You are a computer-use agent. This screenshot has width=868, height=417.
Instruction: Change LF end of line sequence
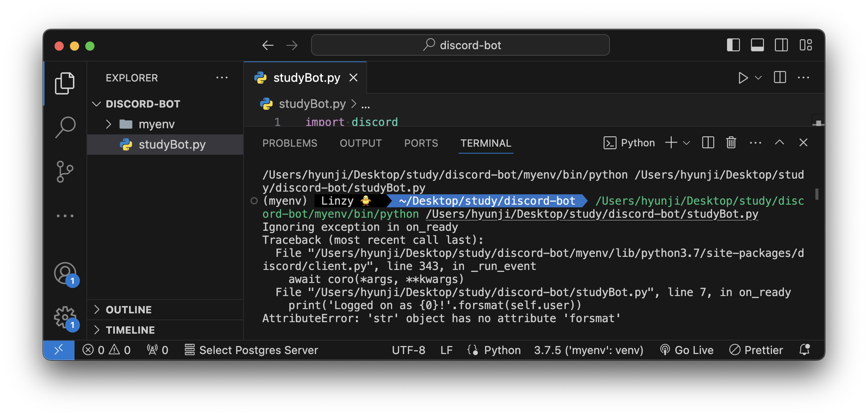(446, 350)
